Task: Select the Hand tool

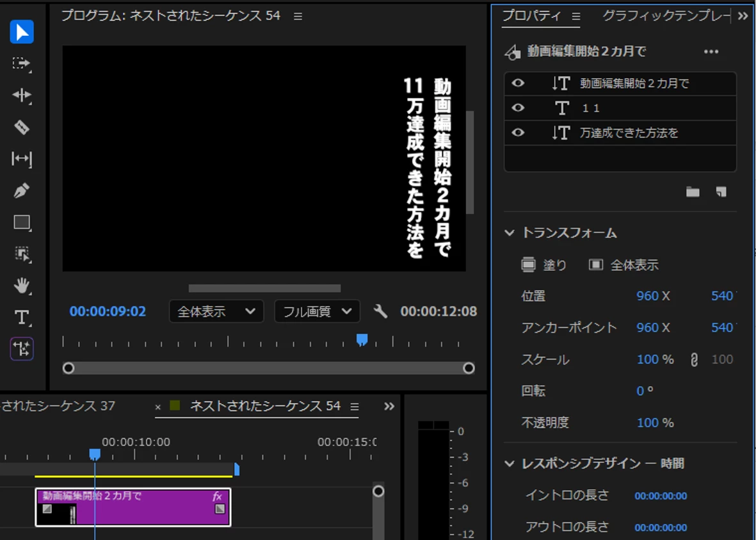Action: click(22, 286)
